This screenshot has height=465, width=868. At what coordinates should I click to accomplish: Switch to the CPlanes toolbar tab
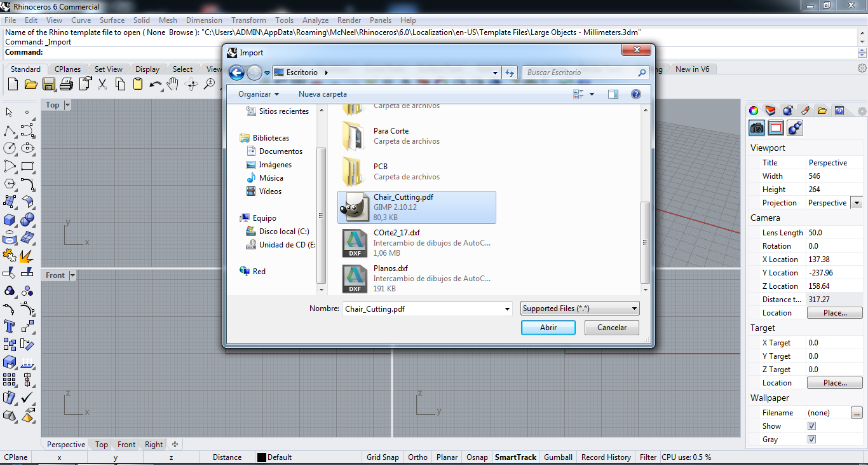point(67,69)
